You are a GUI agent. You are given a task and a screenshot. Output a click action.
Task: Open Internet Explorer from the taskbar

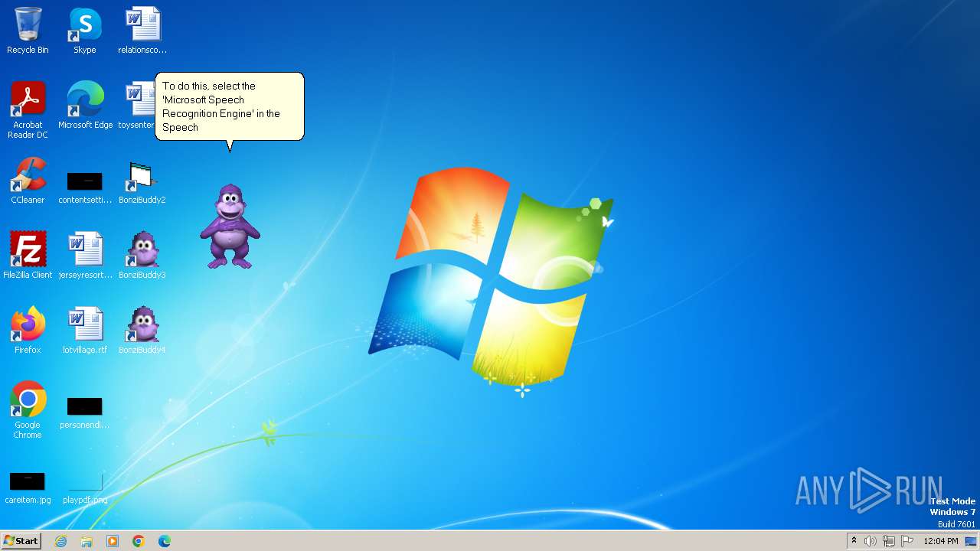(x=60, y=541)
